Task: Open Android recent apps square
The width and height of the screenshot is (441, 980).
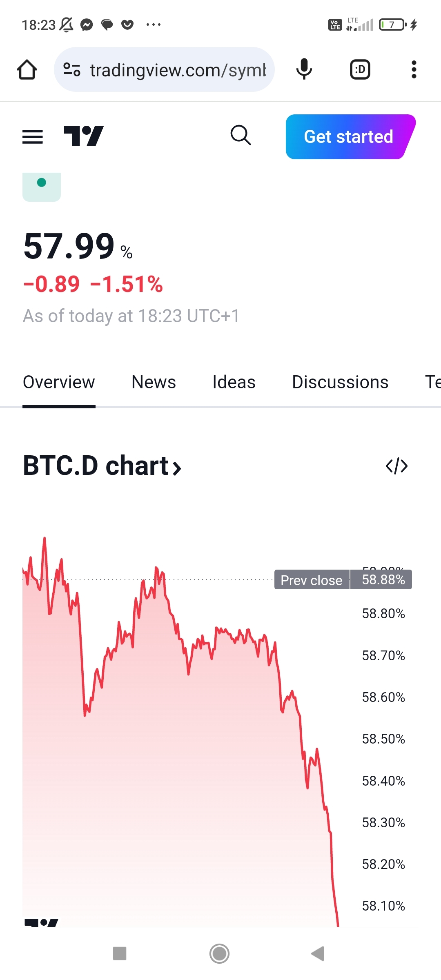Action: 120,953
